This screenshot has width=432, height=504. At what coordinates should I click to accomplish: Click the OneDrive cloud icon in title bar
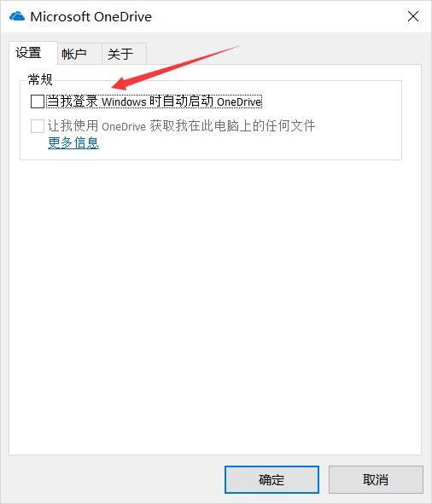tap(17, 16)
